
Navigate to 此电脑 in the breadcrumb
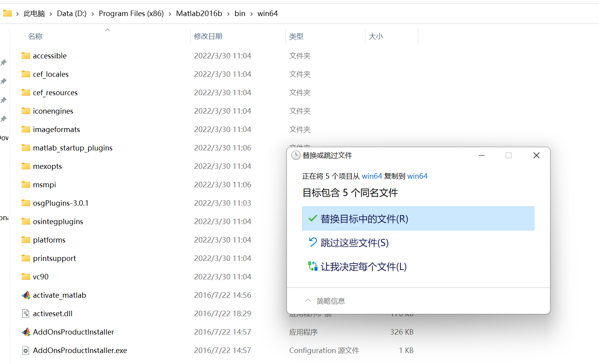tap(34, 13)
